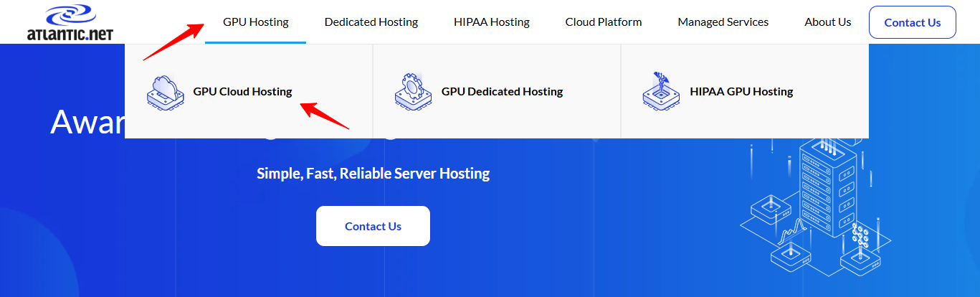Screen dimensions: 980x297
Task: Click the tagline 'Simple, Fast, Reliable Server Hosting'
Action: (x=374, y=174)
